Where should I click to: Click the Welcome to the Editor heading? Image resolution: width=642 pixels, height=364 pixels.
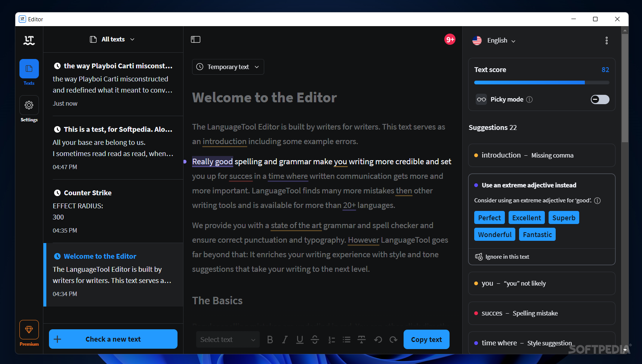click(x=265, y=98)
